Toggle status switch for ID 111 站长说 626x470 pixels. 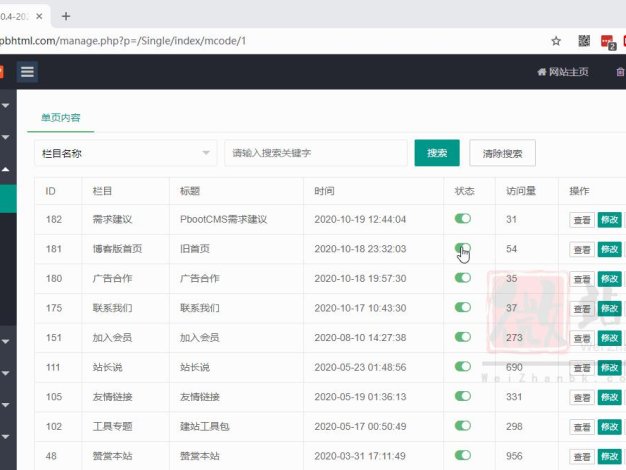pos(463,366)
